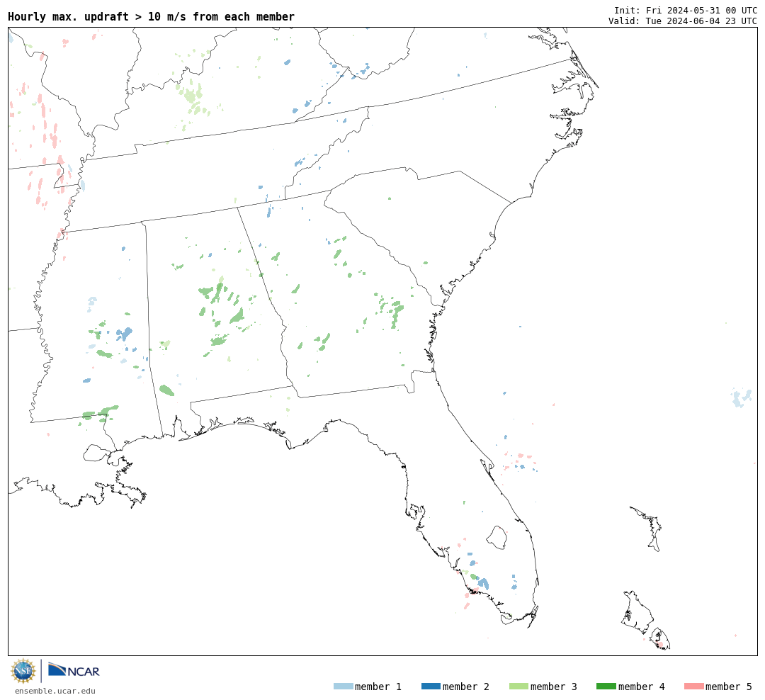Screen dimensions: 765x700
Task: Select the 'member 3' legend label
Action: [x=554, y=687]
